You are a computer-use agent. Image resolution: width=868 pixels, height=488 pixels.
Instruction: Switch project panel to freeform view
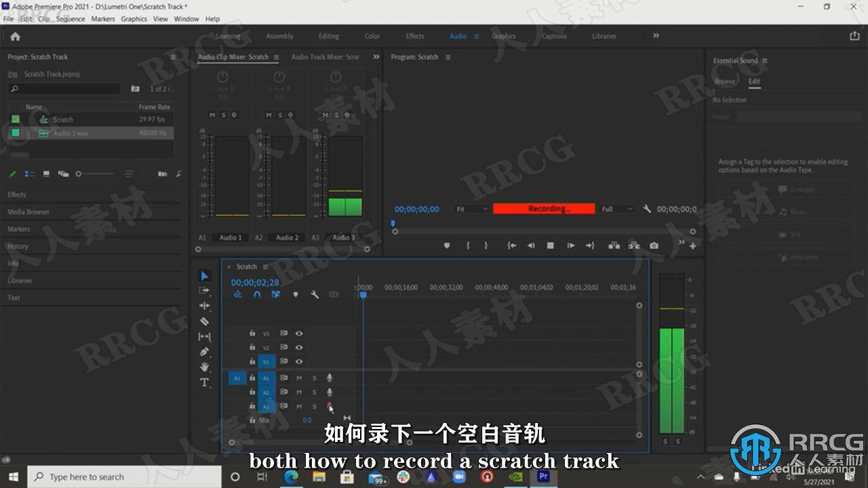[63, 174]
